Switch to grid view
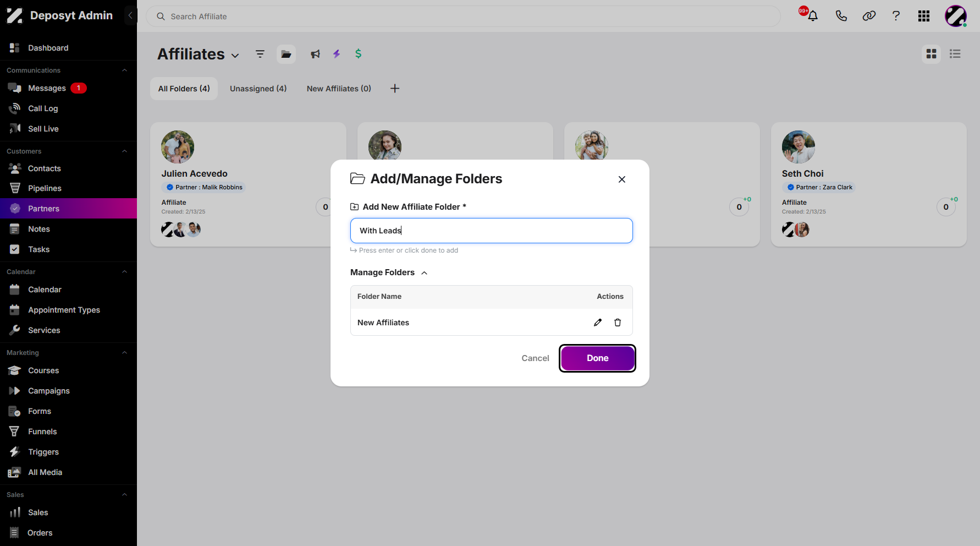 [932, 54]
